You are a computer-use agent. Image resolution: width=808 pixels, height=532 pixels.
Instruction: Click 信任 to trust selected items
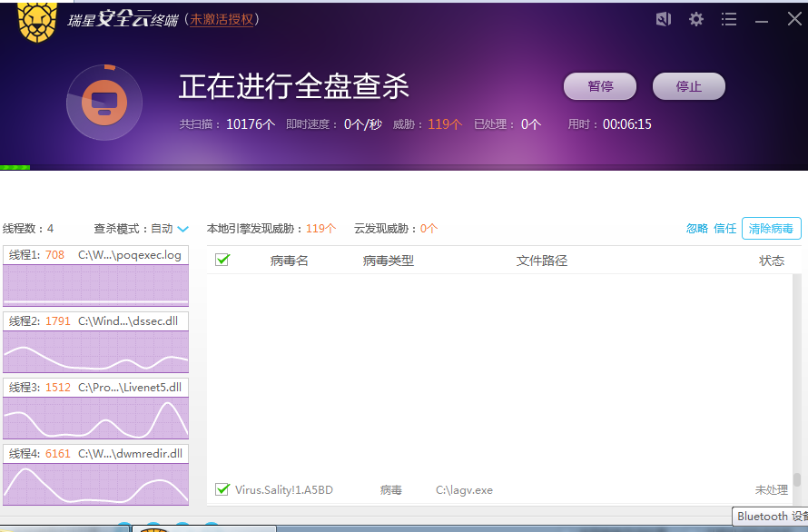724,229
